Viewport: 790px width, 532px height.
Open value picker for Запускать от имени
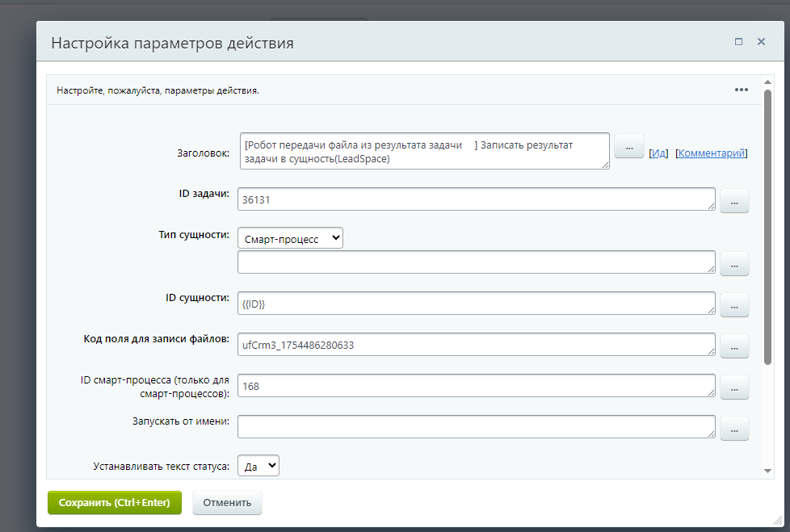(734, 429)
